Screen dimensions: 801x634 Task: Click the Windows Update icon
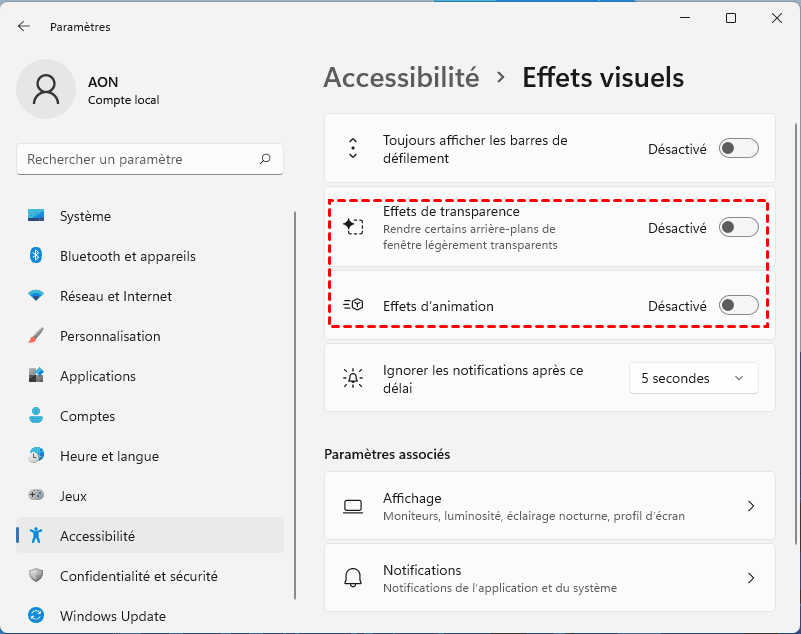36,616
